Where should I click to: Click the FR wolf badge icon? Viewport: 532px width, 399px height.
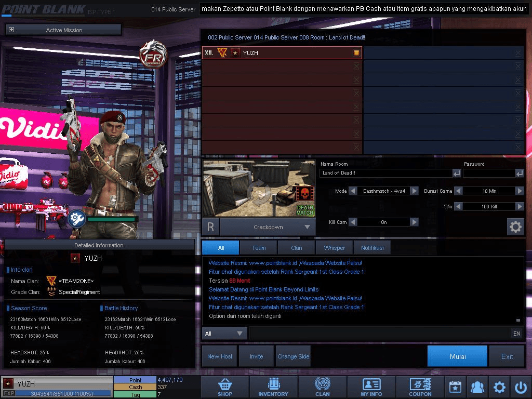153,54
